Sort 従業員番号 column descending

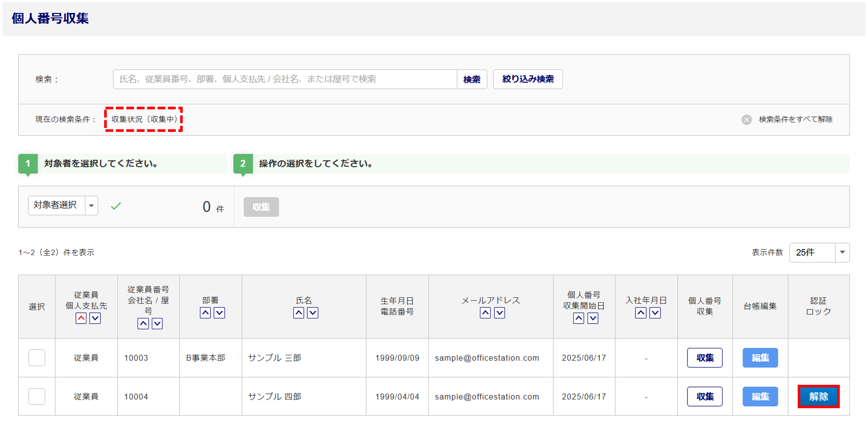[x=157, y=324]
